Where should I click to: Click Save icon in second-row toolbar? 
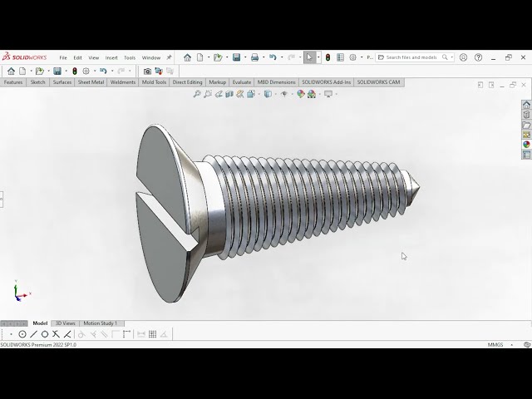point(57,71)
